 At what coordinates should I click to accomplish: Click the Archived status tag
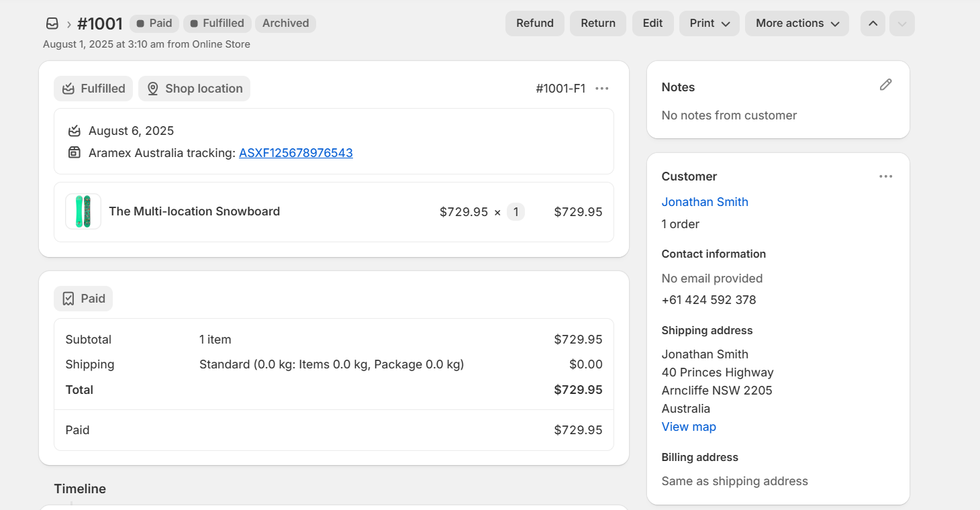[x=285, y=23]
